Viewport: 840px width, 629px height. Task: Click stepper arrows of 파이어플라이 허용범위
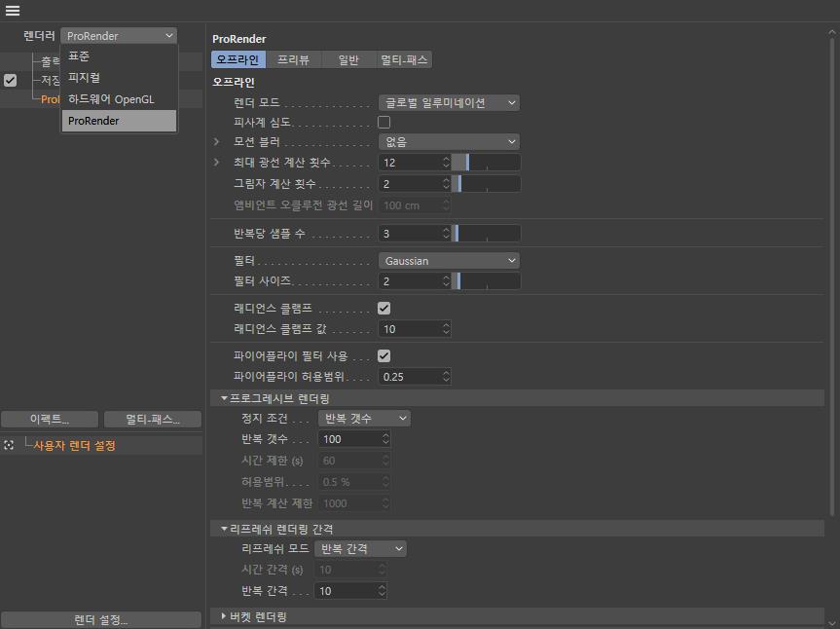pyautogui.click(x=446, y=377)
